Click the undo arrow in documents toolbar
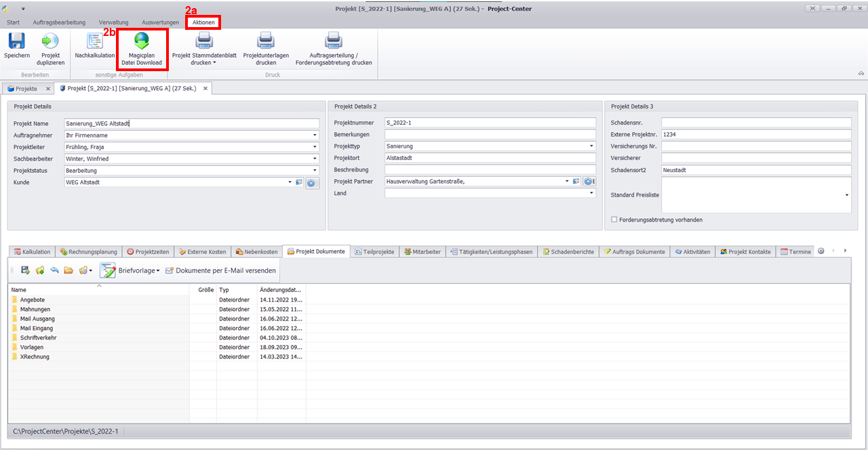The height and width of the screenshot is (450, 868). click(54, 270)
